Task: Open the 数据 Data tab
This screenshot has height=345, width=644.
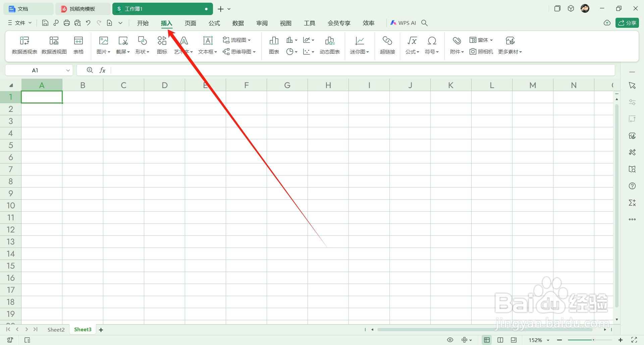Action: [238, 23]
